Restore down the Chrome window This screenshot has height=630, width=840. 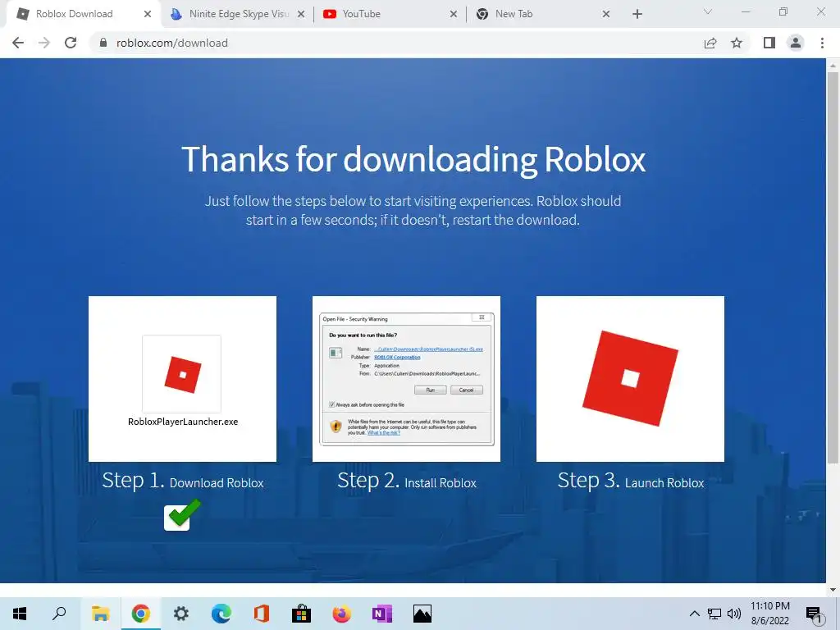pos(783,11)
